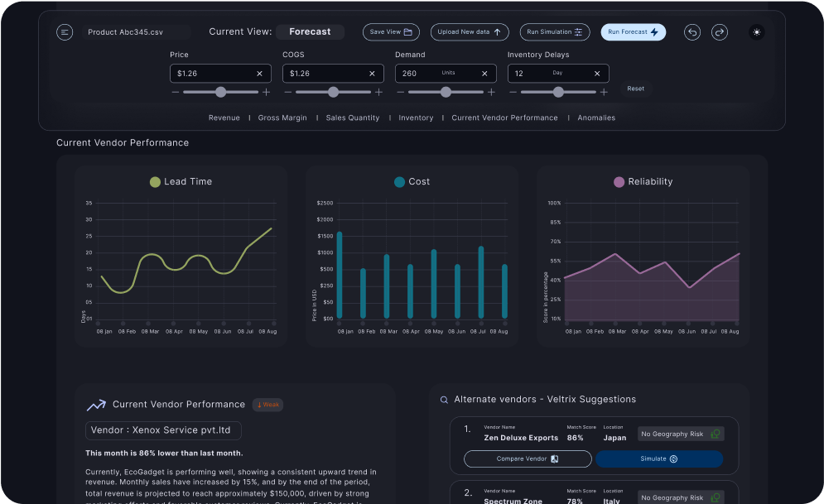
Task: Click the COGS input field
Action: (333, 74)
